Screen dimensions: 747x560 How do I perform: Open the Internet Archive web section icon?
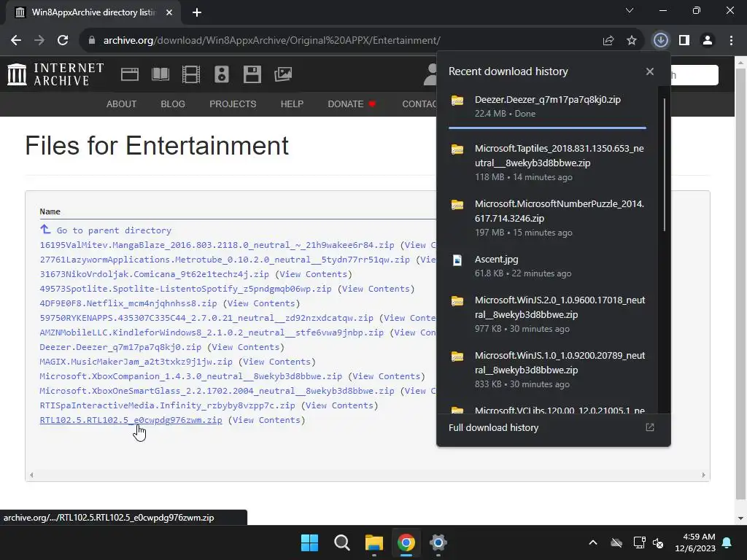[130, 74]
